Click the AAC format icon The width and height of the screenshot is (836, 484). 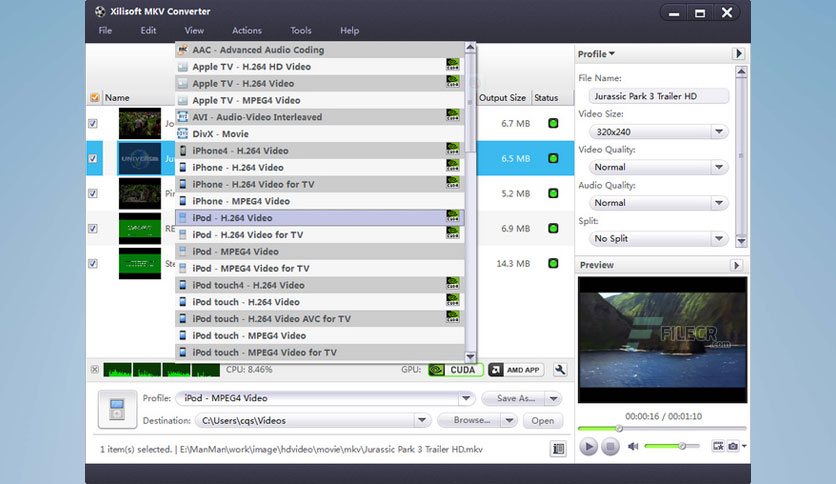[x=182, y=50]
